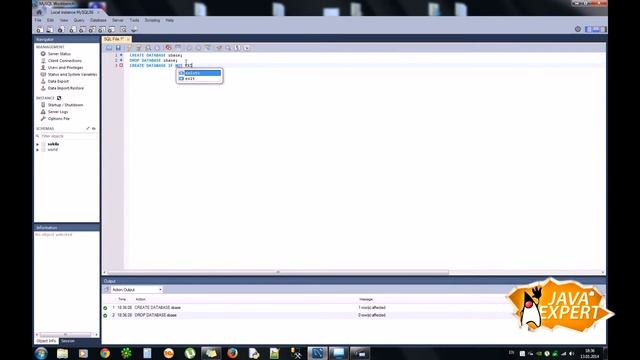Click the Server Status icon in Navigator
The image size is (640, 360).
click(x=43, y=54)
